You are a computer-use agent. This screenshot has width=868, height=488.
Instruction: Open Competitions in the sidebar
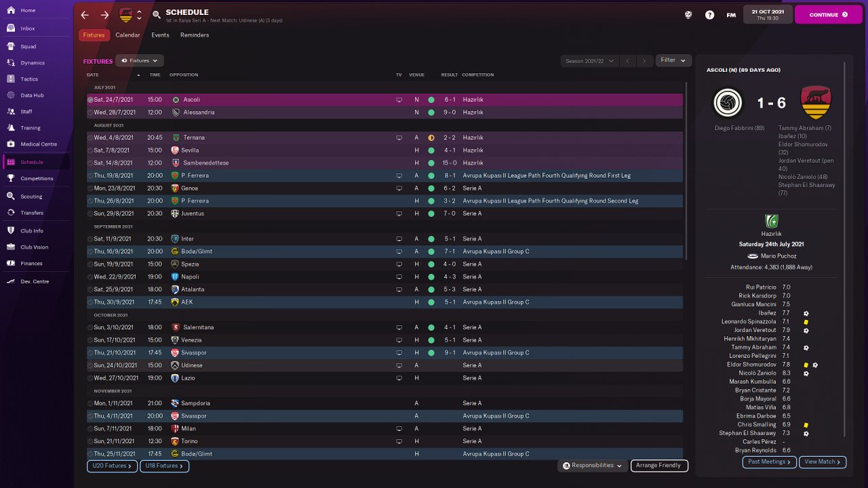[x=37, y=179]
